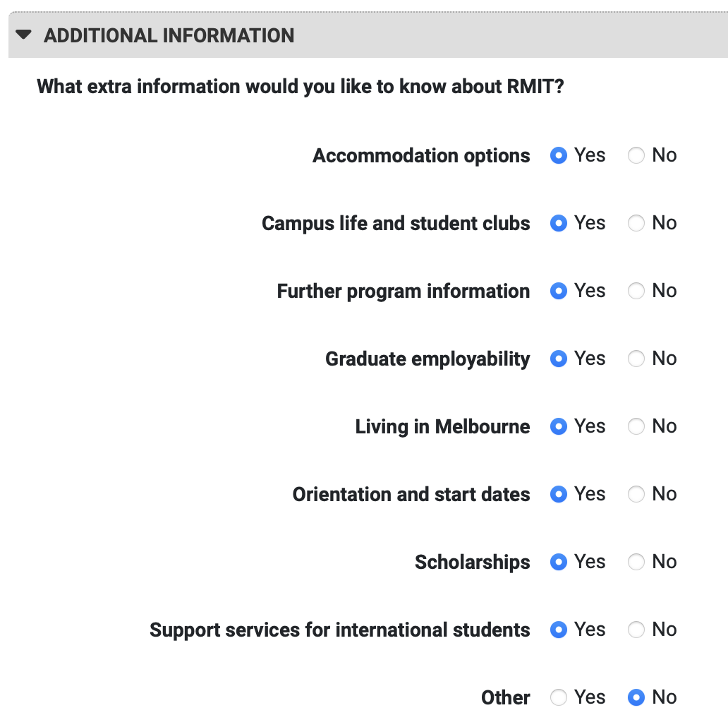Select Yes for Scholarships
This screenshot has height=727, width=728.
[559, 562]
